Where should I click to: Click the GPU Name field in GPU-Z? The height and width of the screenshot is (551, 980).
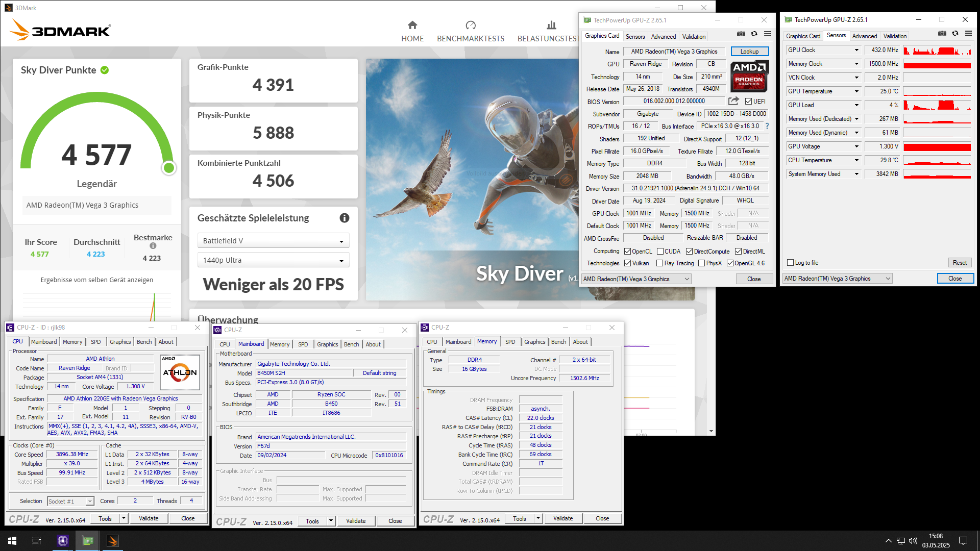(674, 52)
